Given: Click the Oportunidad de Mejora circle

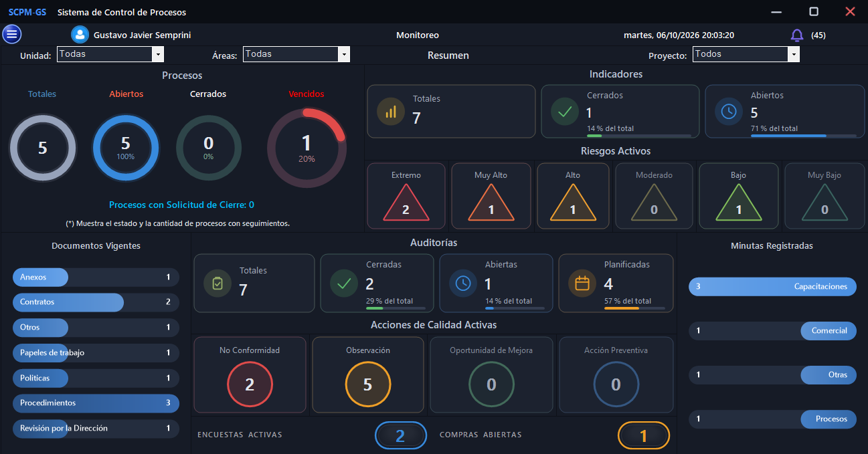Looking at the screenshot, I should click(x=491, y=384).
